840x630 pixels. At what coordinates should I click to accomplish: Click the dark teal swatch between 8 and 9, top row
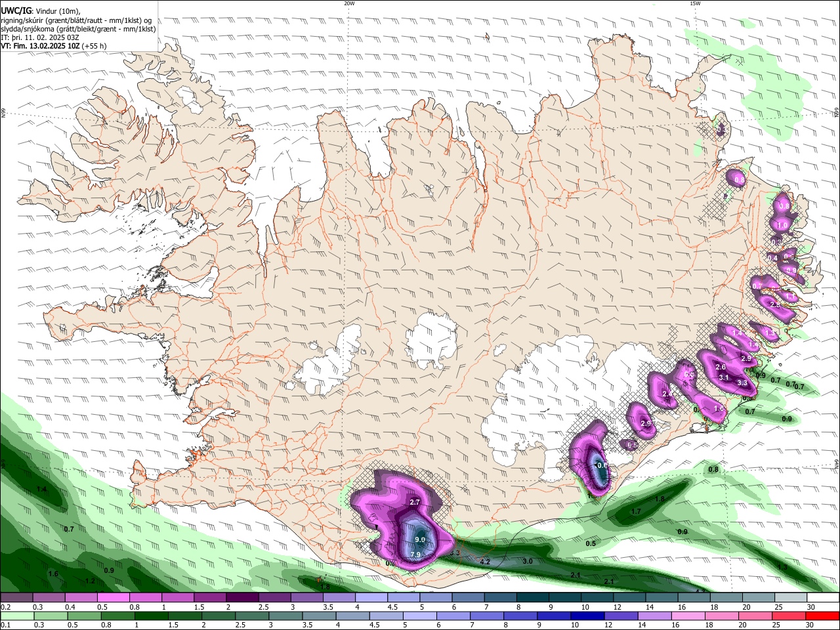click(x=534, y=598)
